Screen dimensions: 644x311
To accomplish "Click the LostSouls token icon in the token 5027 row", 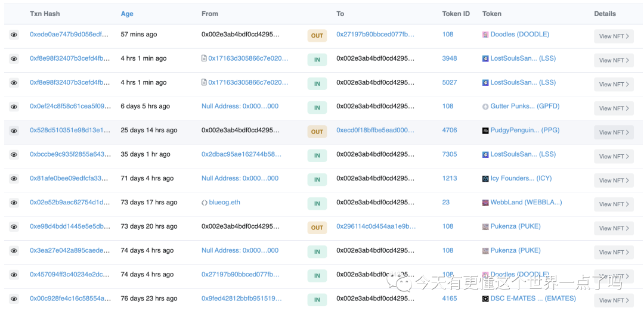I will point(485,82).
